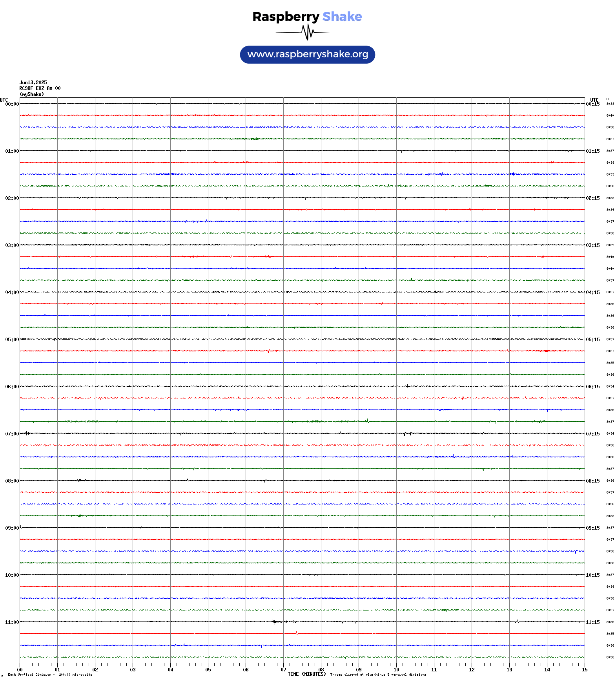The image size is (616, 680).
Task: Click the 00:15 end-time label on right
Action: click(593, 104)
